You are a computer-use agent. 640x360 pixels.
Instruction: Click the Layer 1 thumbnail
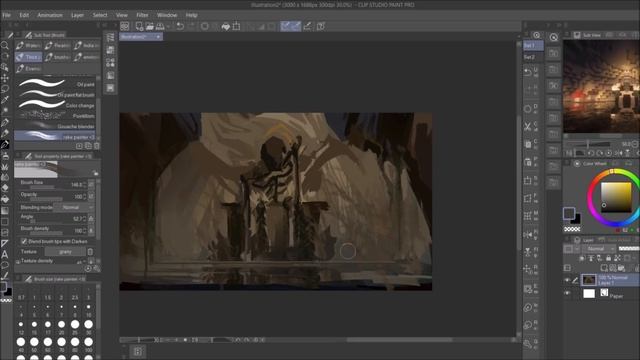(x=589, y=280)
